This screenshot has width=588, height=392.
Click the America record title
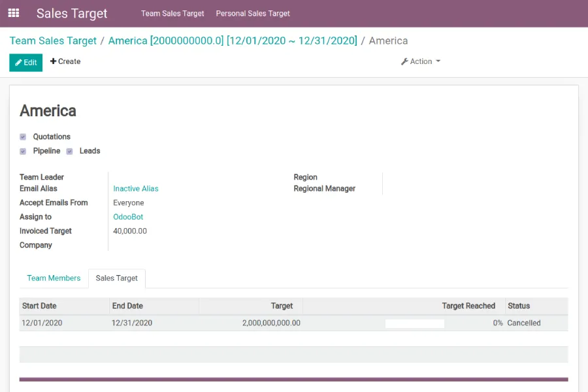point(48,110)
